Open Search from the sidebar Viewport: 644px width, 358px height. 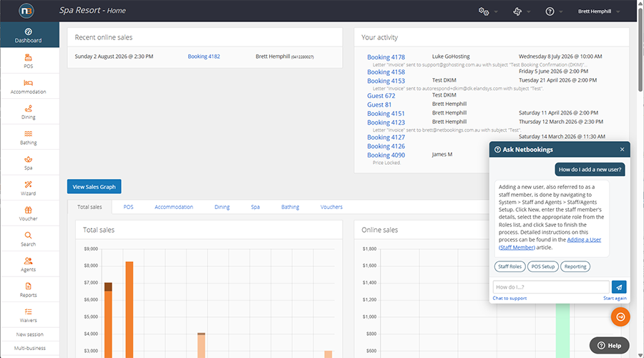[x=29, y=239]
